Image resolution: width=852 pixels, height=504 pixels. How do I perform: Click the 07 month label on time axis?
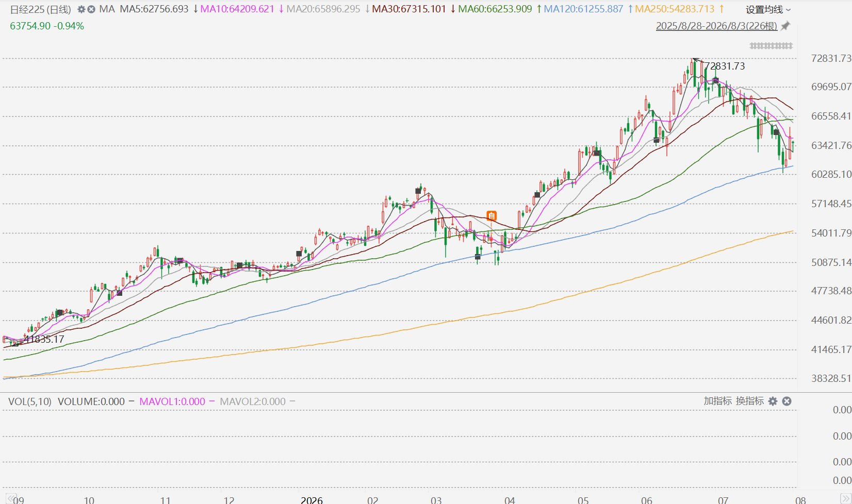click(723, 500)
